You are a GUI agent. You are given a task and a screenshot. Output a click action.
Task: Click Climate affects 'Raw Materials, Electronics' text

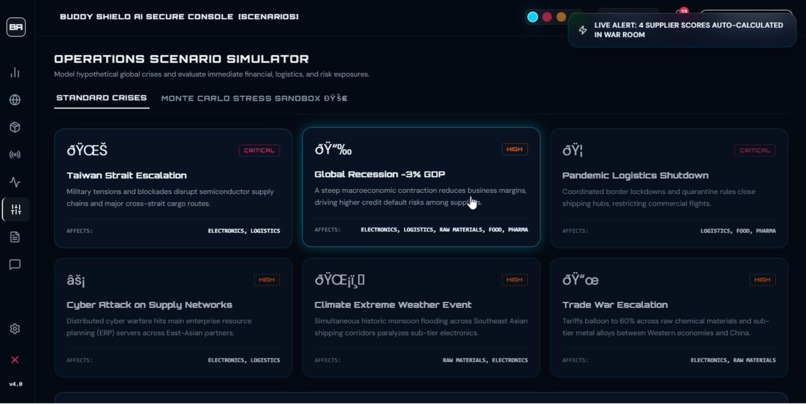(485, 360)
